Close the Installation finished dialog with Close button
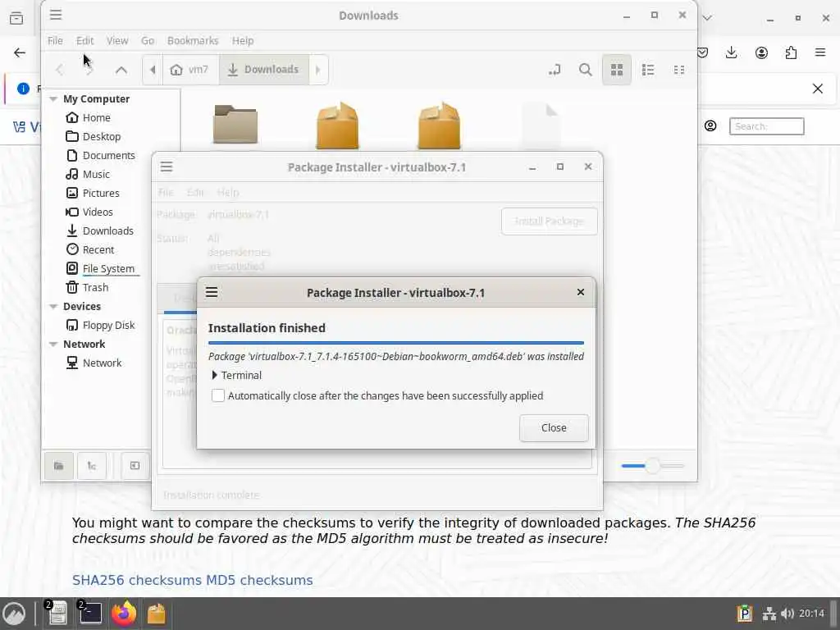This screenshot has height=630, width=840. 554,427
